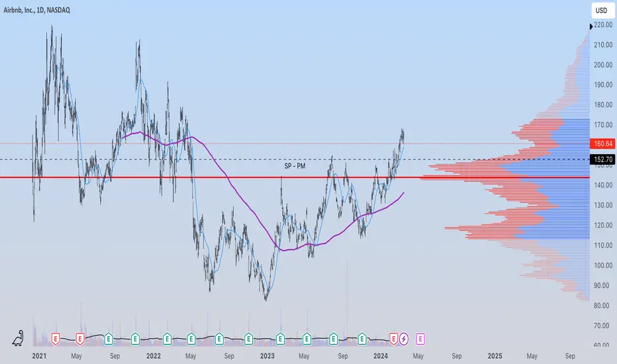Click the 120.00 price axis label

[603, 225]
